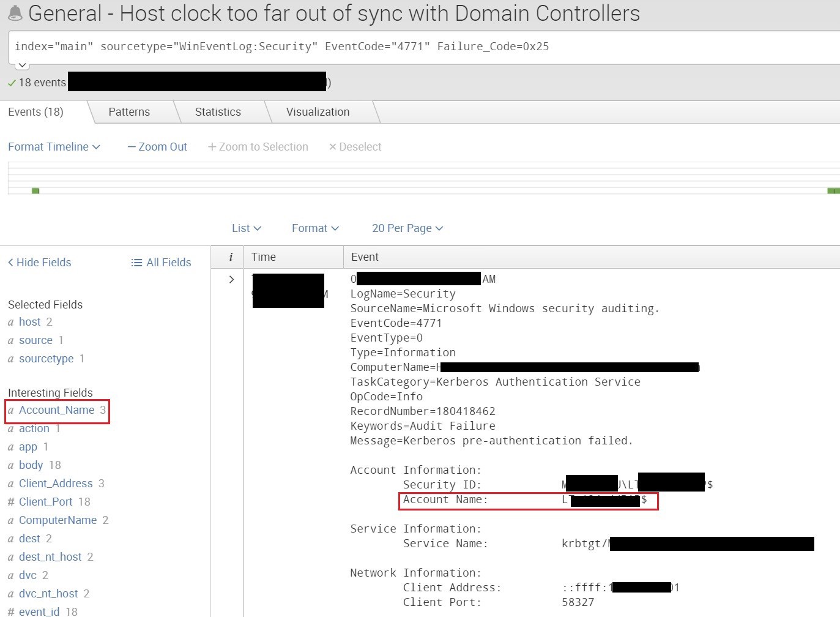Select the host field

tap(29, 322)
